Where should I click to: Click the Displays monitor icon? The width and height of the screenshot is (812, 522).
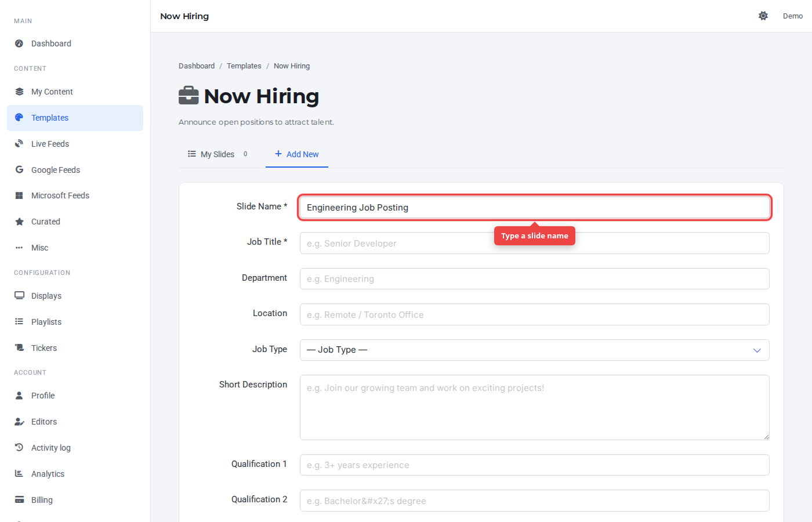19,296
